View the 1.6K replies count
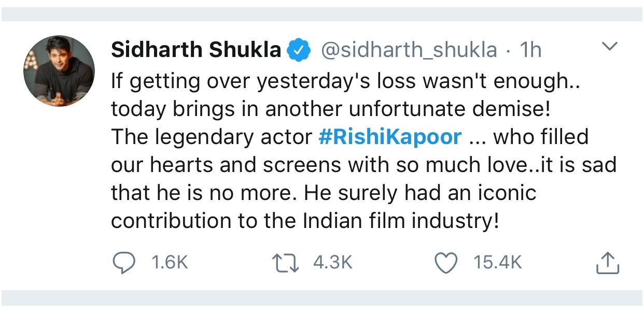 click(169, 263)
